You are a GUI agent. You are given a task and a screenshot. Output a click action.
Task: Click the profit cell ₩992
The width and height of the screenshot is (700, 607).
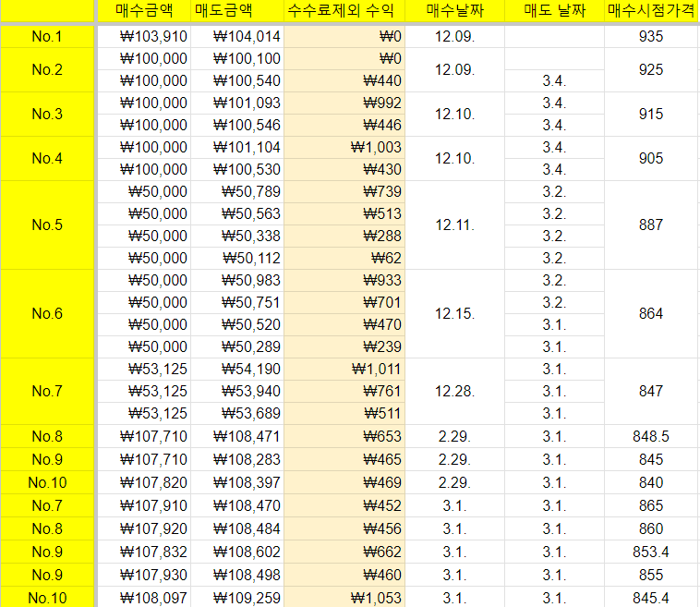[x=344, y=103]
